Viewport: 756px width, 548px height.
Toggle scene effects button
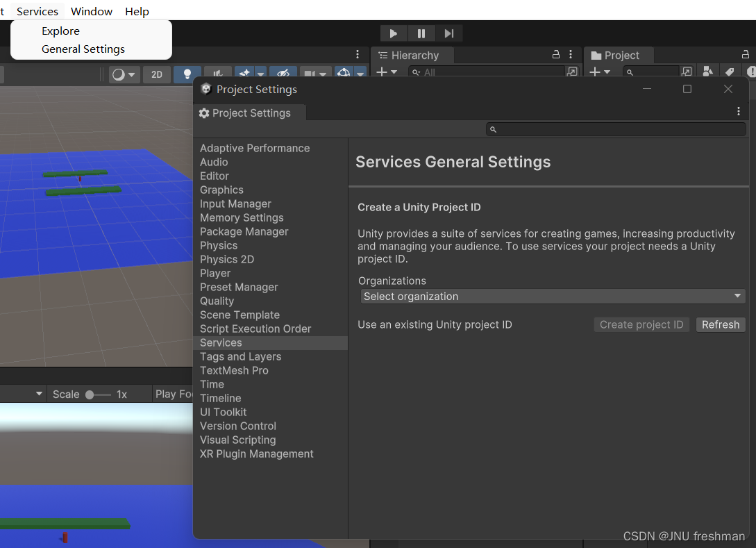tap(244, 74)
